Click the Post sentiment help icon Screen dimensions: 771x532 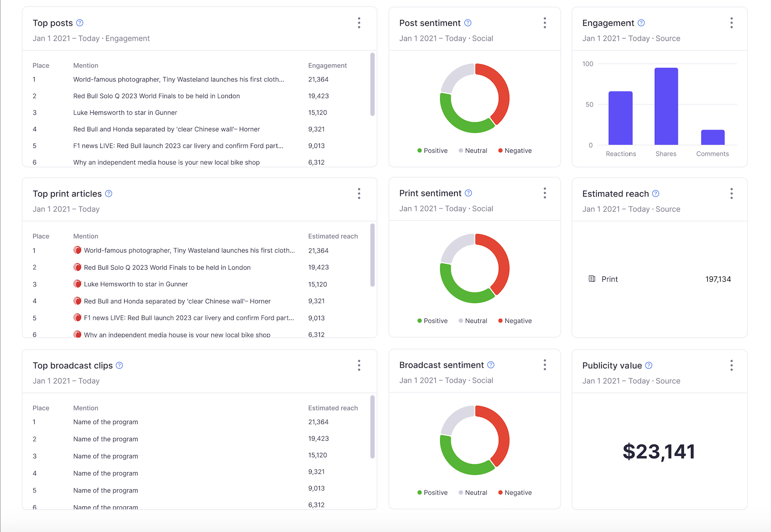468,23
